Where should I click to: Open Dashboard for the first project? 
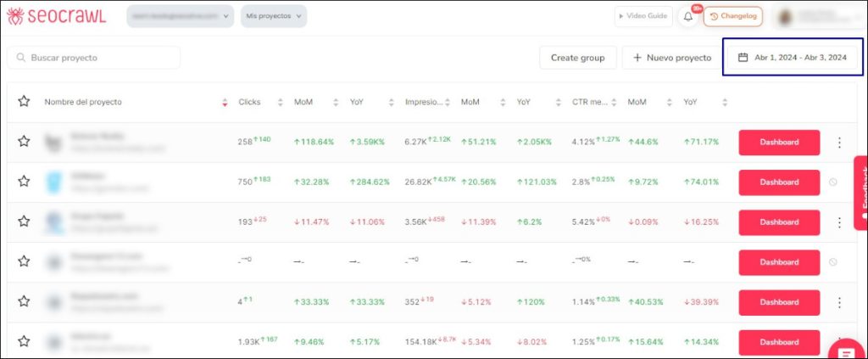point(779,143)
